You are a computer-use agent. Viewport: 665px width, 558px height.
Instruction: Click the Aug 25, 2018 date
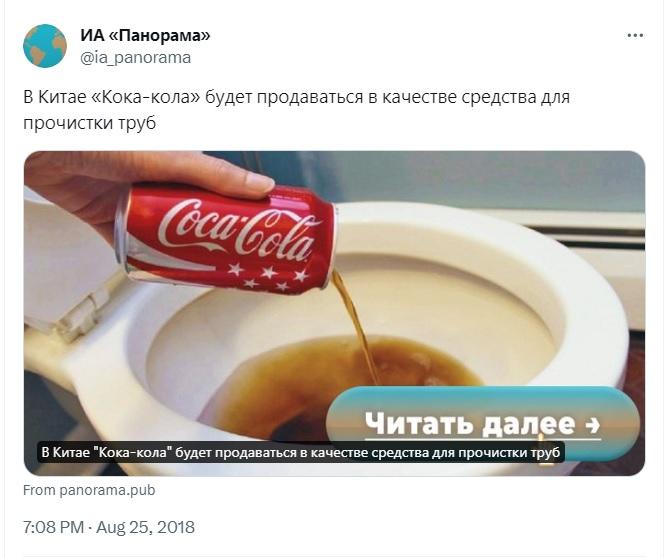(145, 527)
